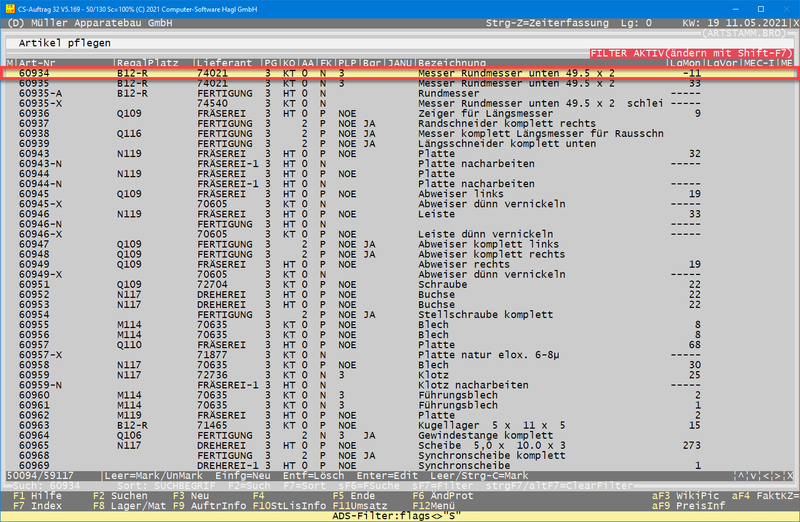800x522 pixels.
Task: Click the left arrow navigation symbol
Action: coord(763,476)
